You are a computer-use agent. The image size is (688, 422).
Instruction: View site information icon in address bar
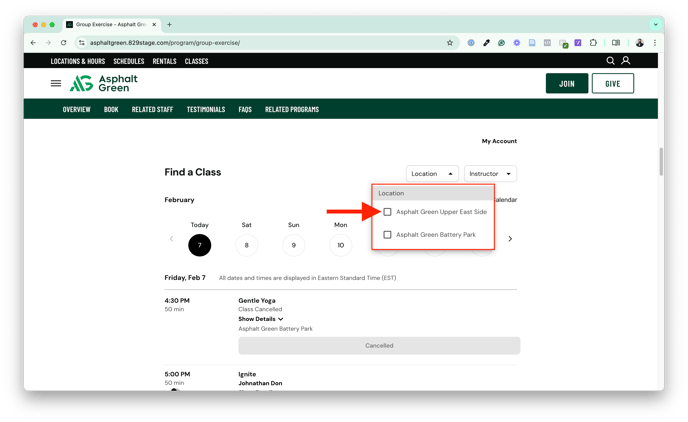(81, 43)
